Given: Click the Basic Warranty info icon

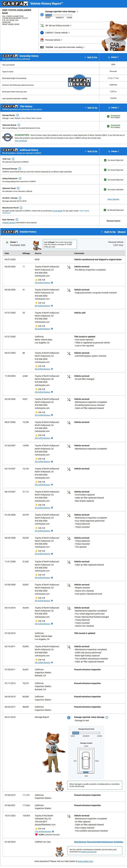Looking at the screenshot, I should tap(17, 219).
